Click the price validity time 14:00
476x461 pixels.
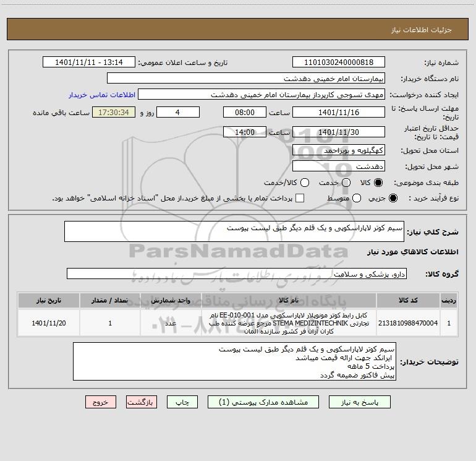click(245, 132)
